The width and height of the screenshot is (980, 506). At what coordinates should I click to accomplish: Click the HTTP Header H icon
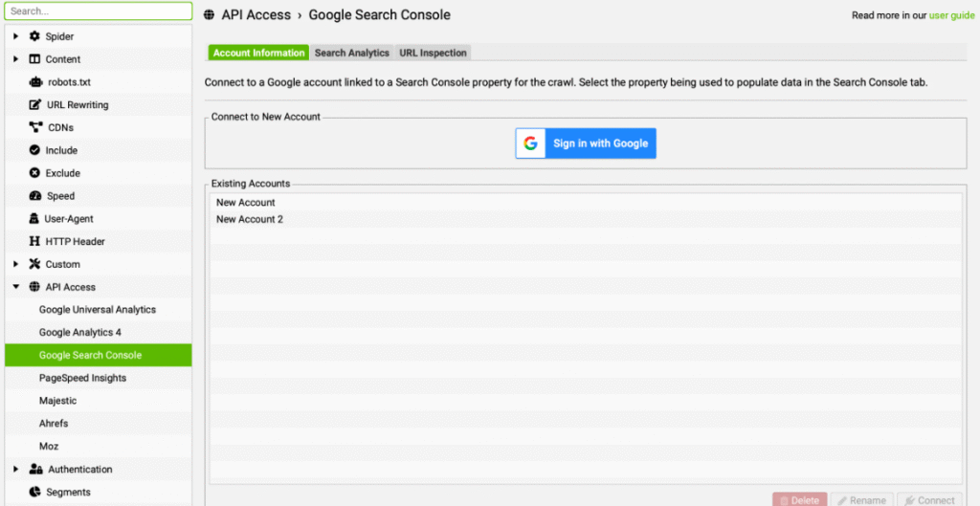click(x=34, y=241)
